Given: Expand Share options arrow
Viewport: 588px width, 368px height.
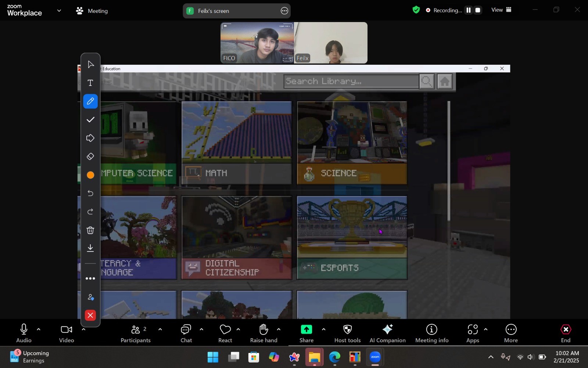Looking at the screenshot, I should (x=323, y=330).
